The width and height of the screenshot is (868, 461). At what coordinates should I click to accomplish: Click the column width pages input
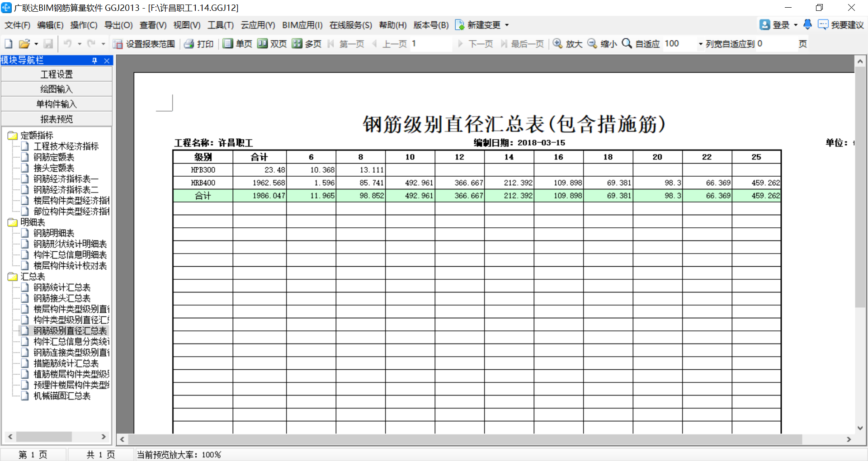[776, 44]
